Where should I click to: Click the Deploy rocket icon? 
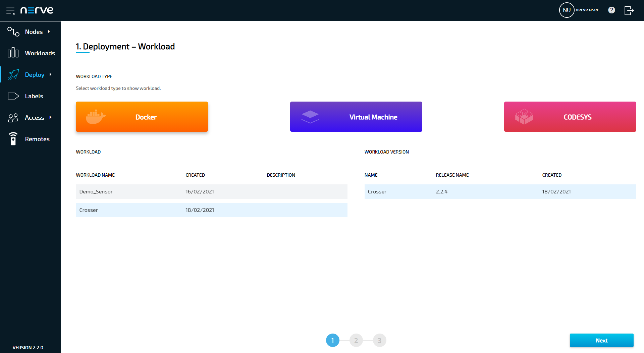pos(13,74)
